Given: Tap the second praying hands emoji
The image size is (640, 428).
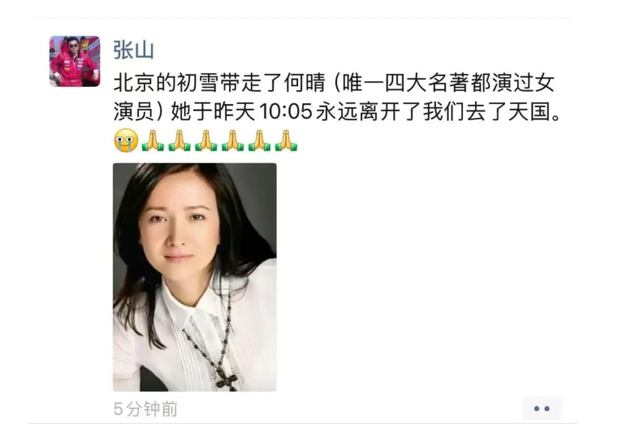Looking at the screenshot, I should coord(179,140).
